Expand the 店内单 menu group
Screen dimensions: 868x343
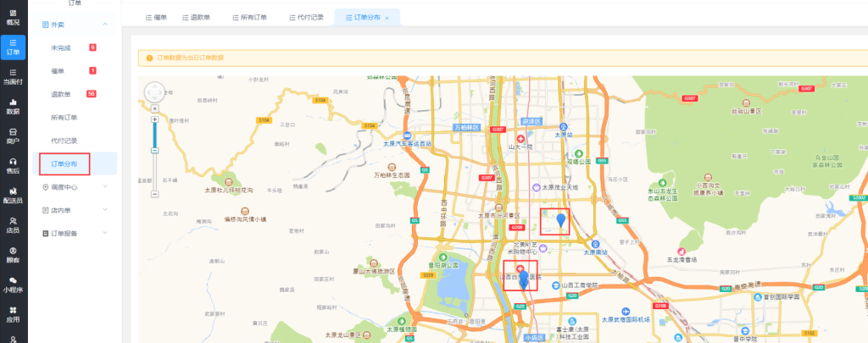tap(104, 209)
